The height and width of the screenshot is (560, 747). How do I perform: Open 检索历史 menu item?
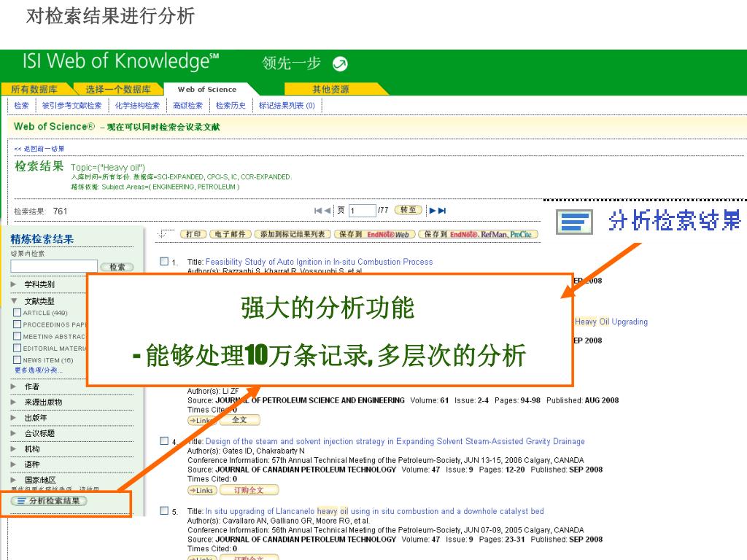pyautogui.click(x=231, y=106)
